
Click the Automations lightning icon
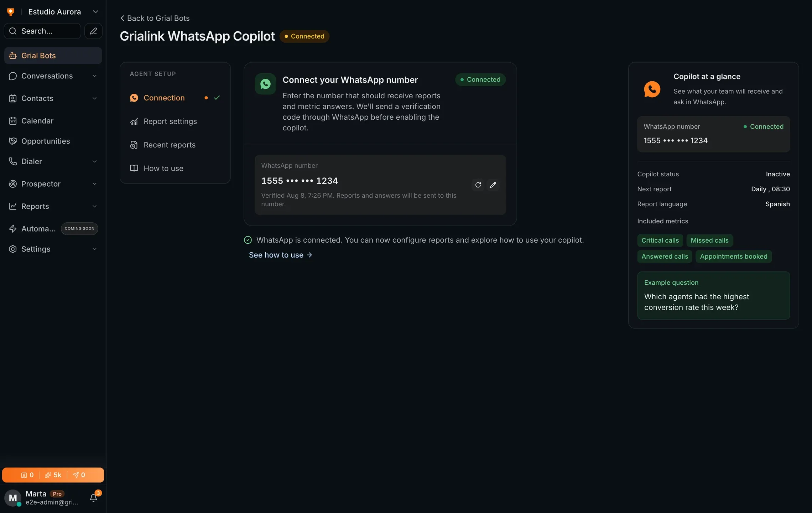point(13,229)
